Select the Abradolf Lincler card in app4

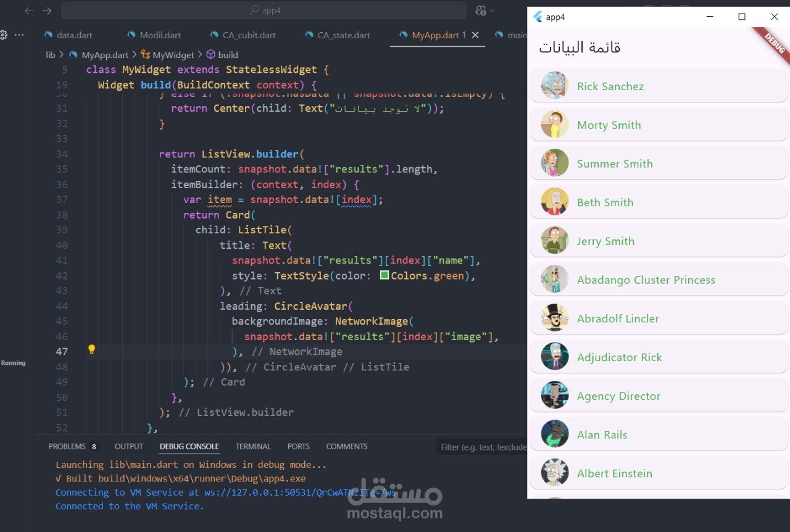coord(659,318)
